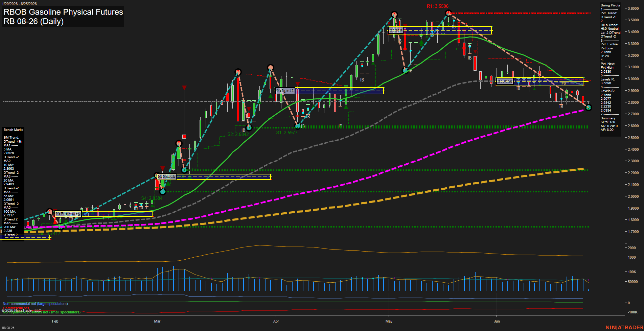The height and width of the screenshot is (331, 644).
Task: Click the Bench Marks panel heading
Action: (14, 130)
